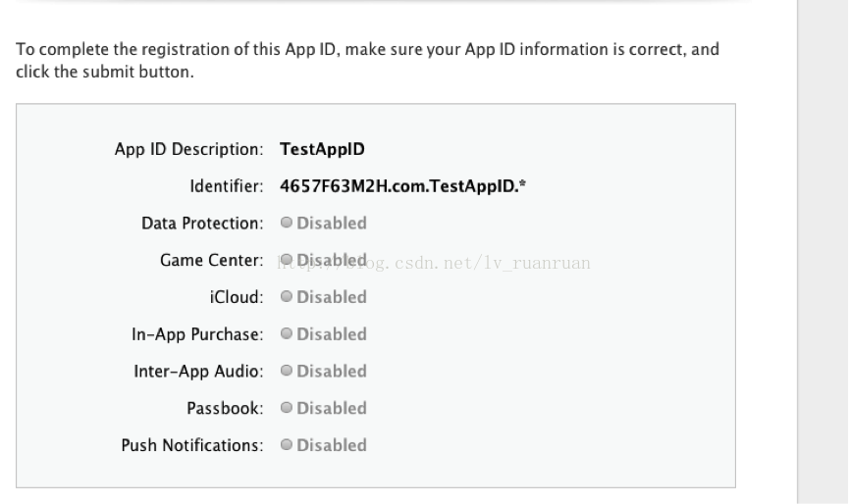Click the App ID Description label
Viewport: 849px width, 504px height.
tap(189, 149)
